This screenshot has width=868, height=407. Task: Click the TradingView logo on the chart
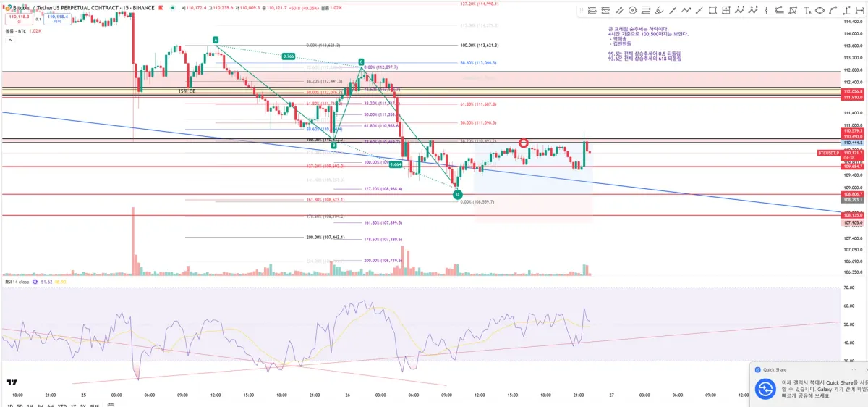click(12, 382)
